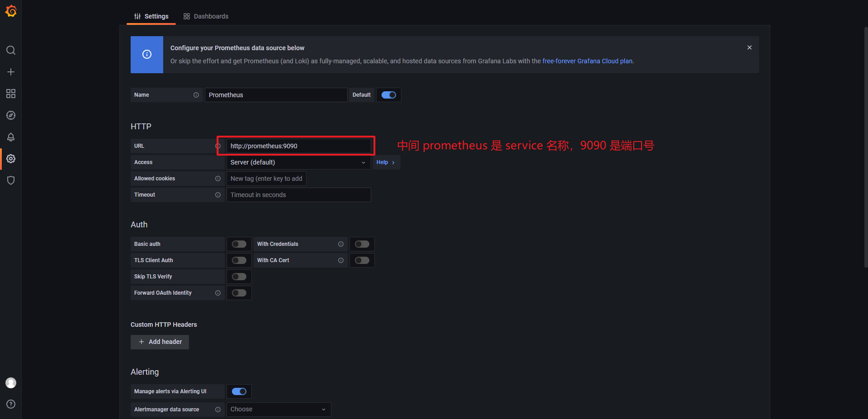
Task: Click the Alertmanager data source info icon
Action: pos(218,410)
